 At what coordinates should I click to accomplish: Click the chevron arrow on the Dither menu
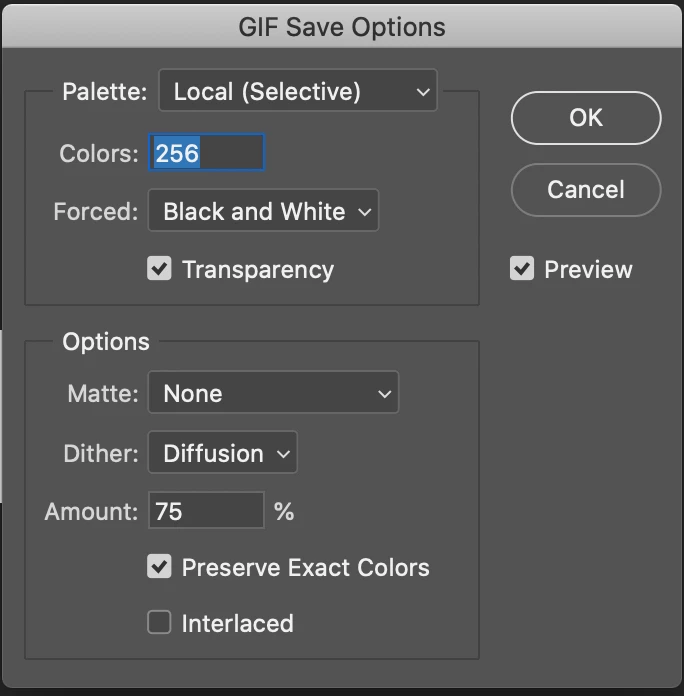pyautogui.click(x=284, y=454)
